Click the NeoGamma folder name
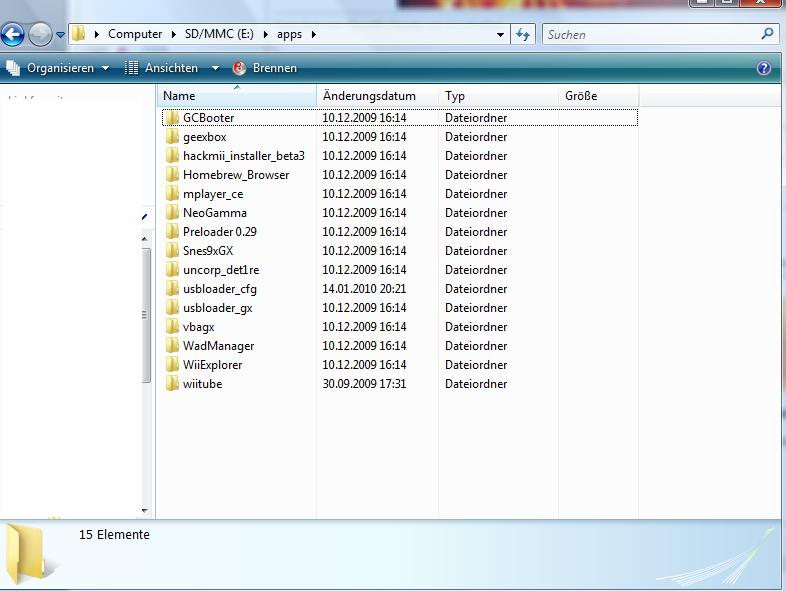This screenshot has width=786, height=591. 215,213
